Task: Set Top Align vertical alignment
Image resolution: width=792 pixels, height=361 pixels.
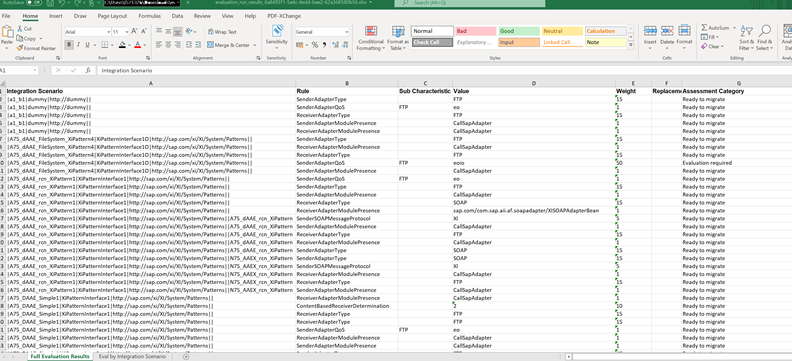Action: click(x=159, y=31)
